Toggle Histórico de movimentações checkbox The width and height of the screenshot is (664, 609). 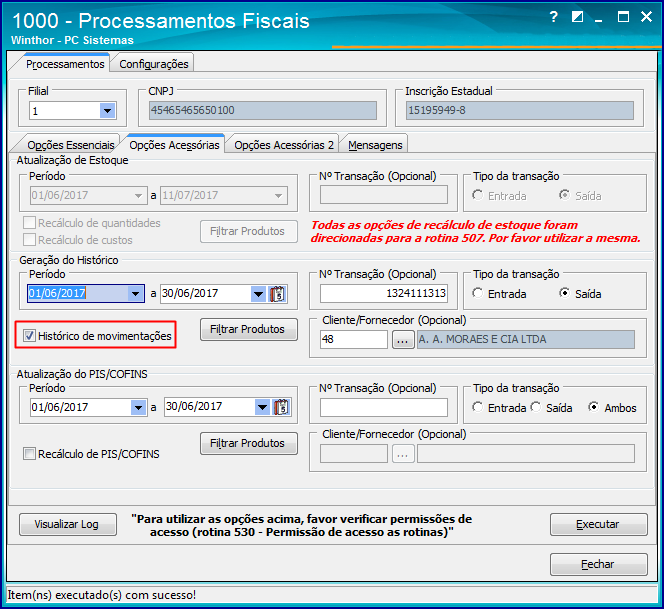(x=29, y=336)
